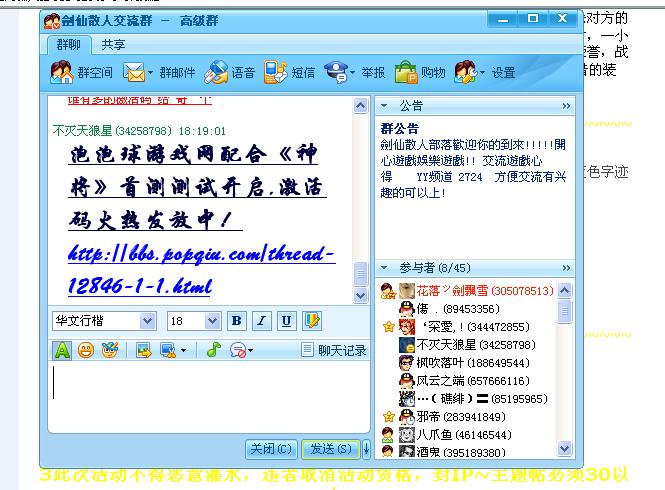Toggle the font toolbar A icon

click(x=62, y=350)
